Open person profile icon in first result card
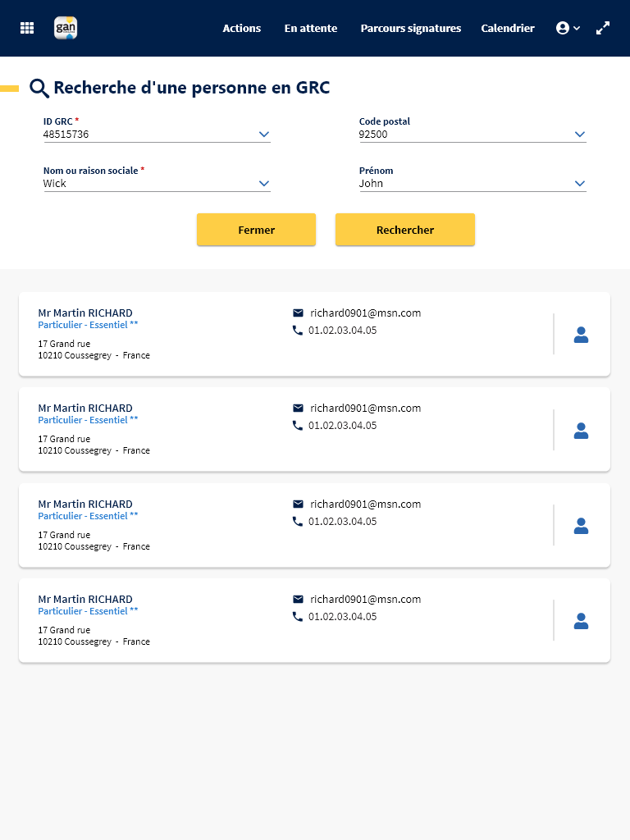The width and height of the screenshot is (630, 840). click(x=582, y=335)
